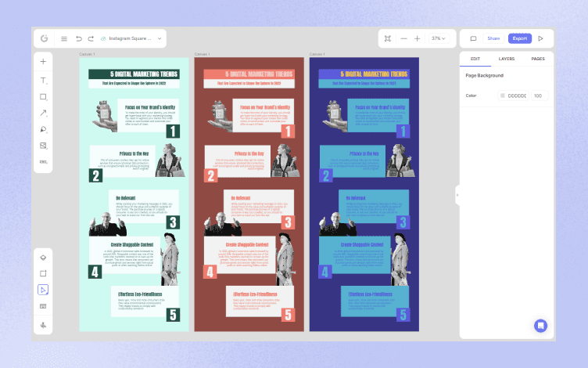Screen dimensions: 588x368
Task: Click the add canvas frame icon
Action: click(43, 274)
